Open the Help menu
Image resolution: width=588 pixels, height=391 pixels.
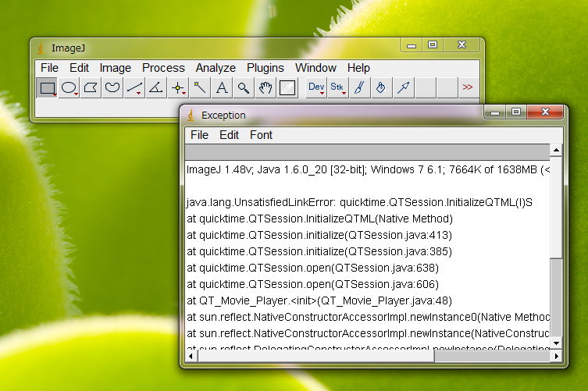358,68
